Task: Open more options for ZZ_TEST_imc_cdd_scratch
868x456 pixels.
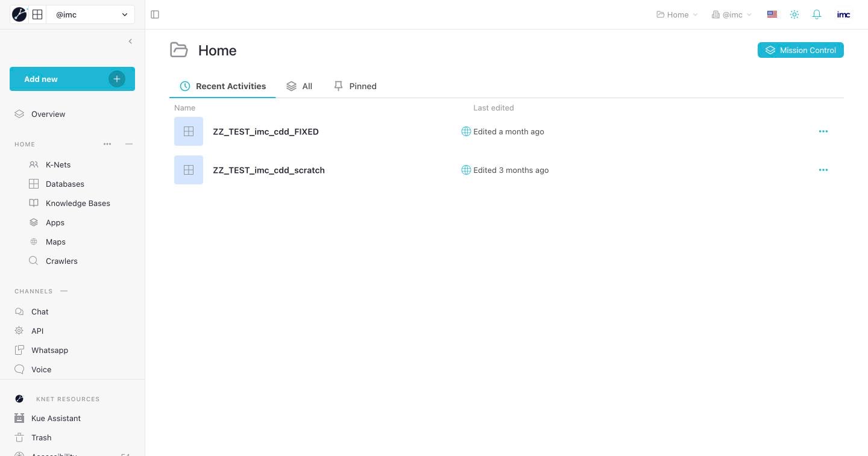Action: click(823, 170)
